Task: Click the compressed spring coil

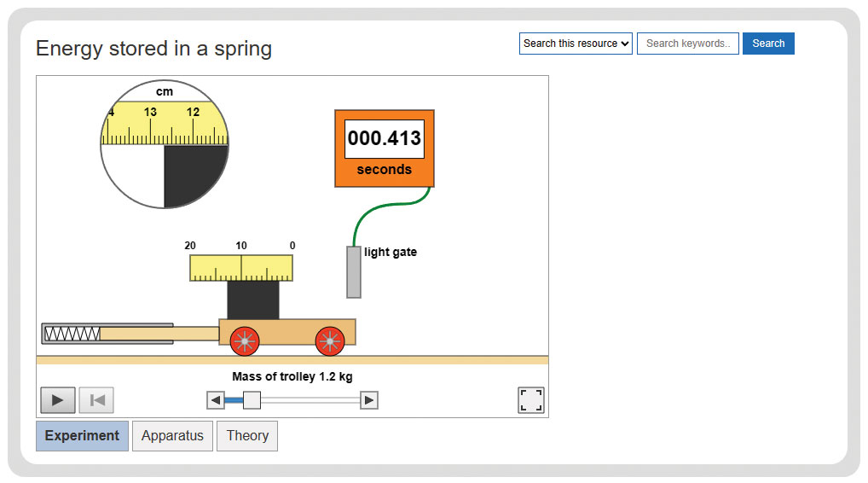Action: click(72, 334)
